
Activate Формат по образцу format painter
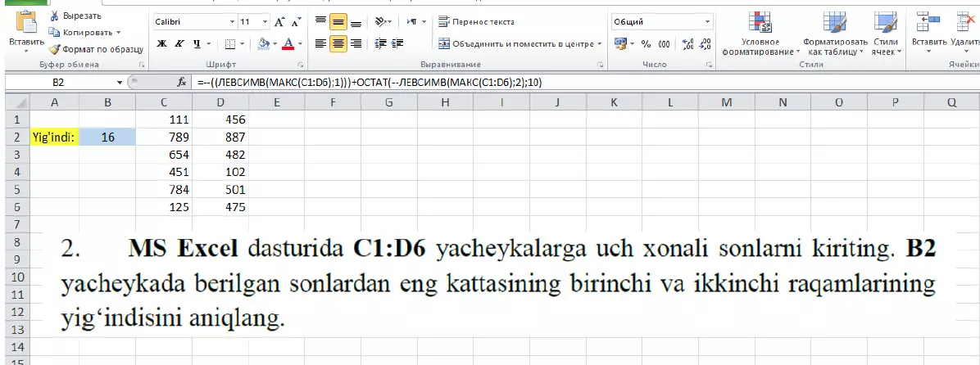point(96,49)
